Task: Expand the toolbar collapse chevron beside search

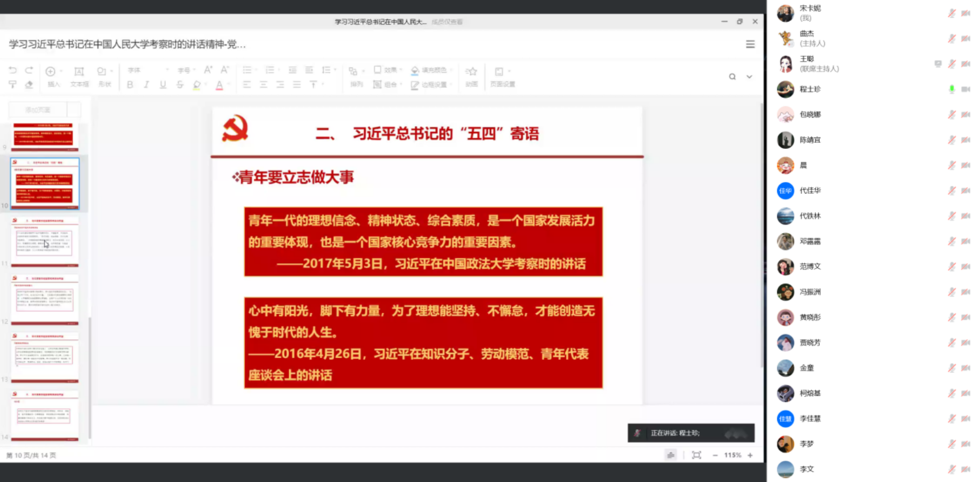Action: 749,77
